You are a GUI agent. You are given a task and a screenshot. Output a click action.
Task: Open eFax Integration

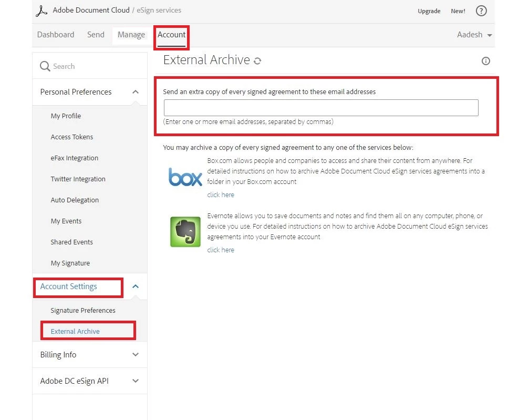[74, 158]
